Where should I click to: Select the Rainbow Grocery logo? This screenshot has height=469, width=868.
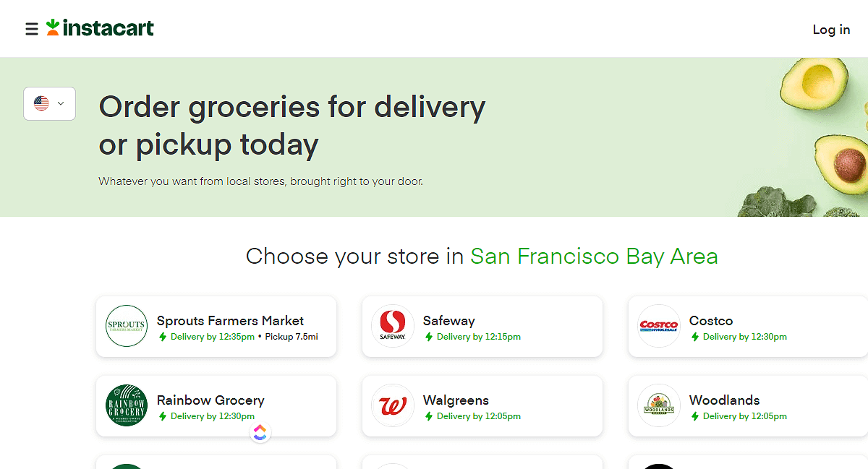click(x=127, y=405)
